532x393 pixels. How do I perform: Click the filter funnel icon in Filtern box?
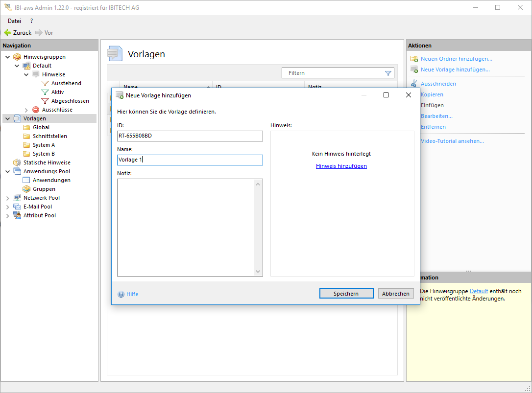tap(388, 73)
